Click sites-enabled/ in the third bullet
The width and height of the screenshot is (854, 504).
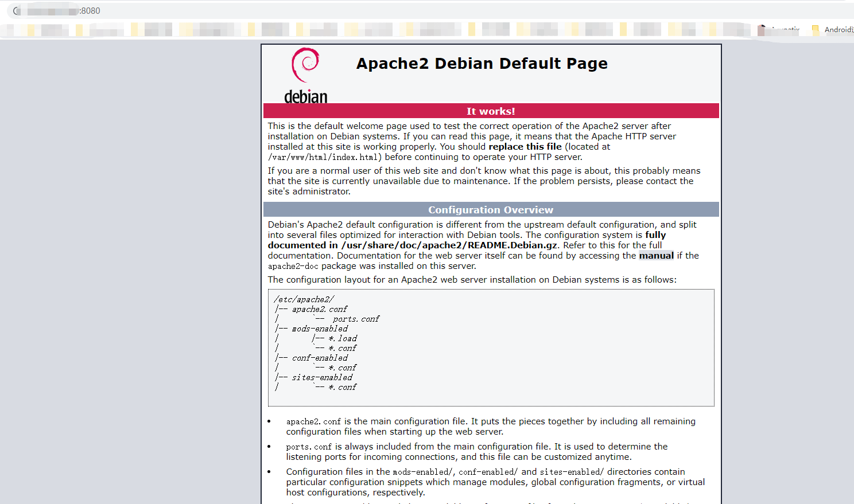(x=572, y=472)
